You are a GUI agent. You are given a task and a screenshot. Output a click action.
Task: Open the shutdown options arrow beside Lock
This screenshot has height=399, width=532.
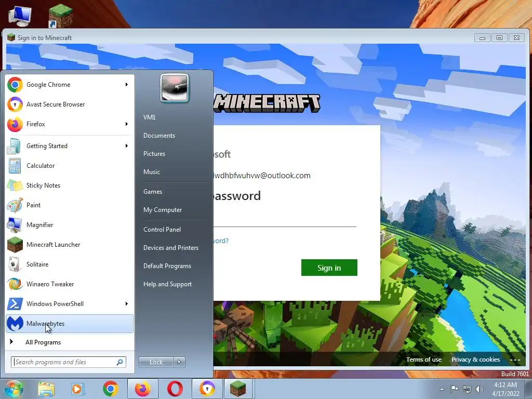[179, 362]
